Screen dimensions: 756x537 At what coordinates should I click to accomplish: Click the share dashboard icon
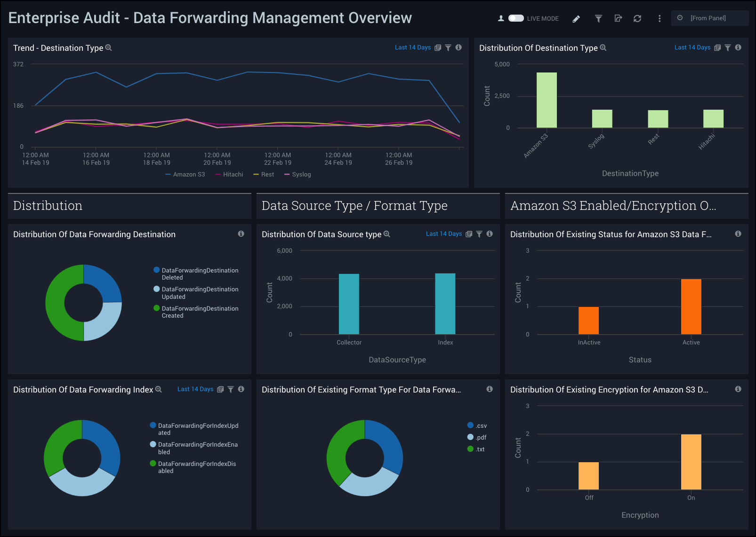click(x=618, y=19)
